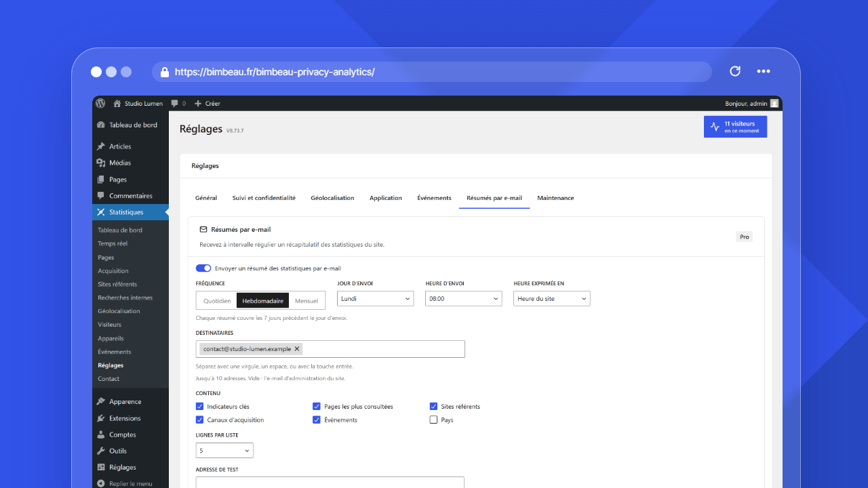868x488 pixels.
Task: Uncheck Événements content checkbox
Action: tap(317, 420)
